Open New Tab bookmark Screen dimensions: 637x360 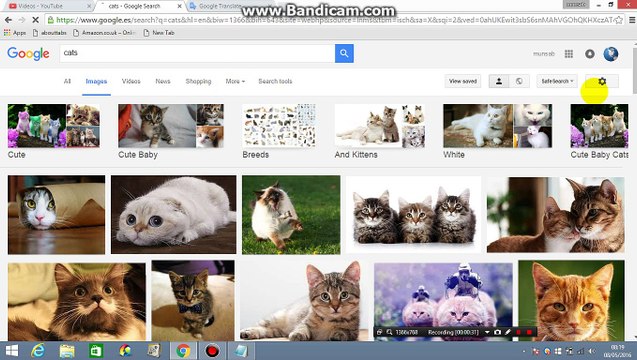159,33
